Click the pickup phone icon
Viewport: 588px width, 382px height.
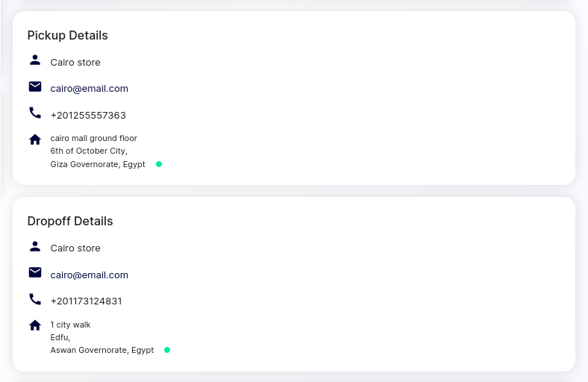35,113
